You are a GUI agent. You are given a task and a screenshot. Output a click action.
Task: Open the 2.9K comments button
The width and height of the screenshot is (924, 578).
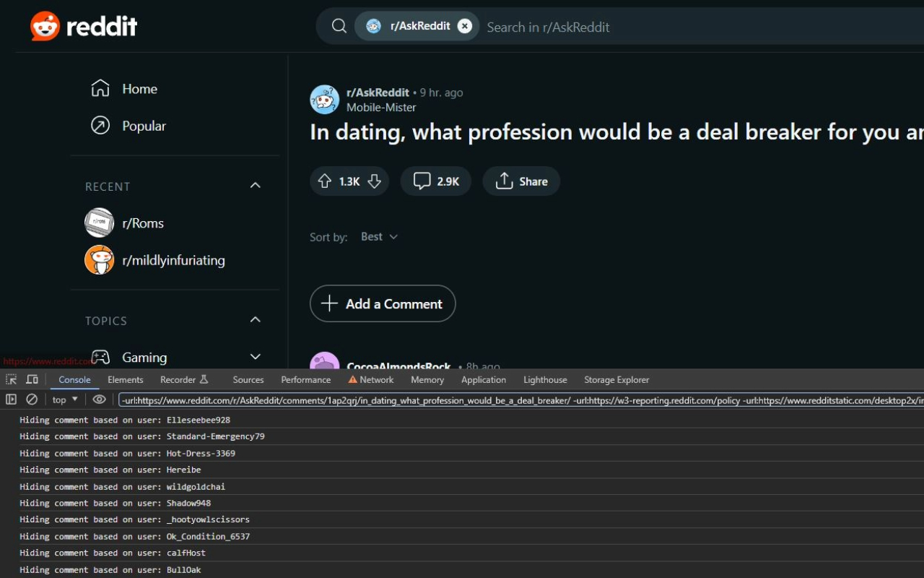click(x=436, y=181)
